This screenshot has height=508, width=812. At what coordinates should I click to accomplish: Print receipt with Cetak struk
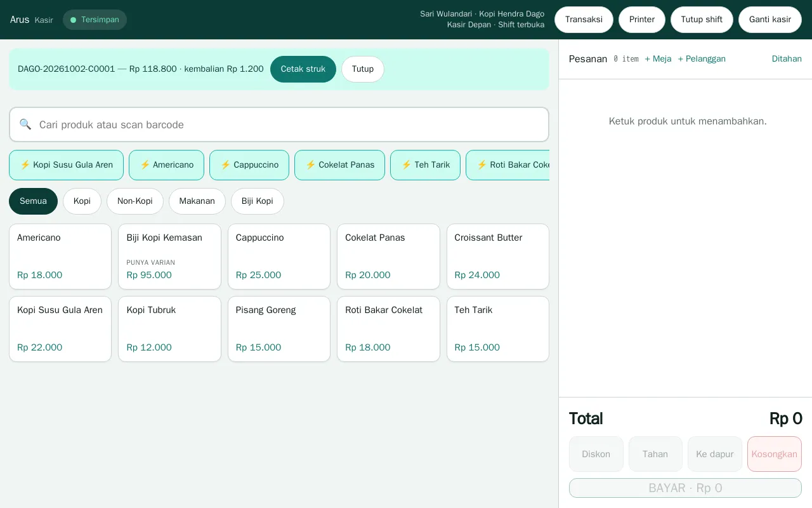(303, 69)
